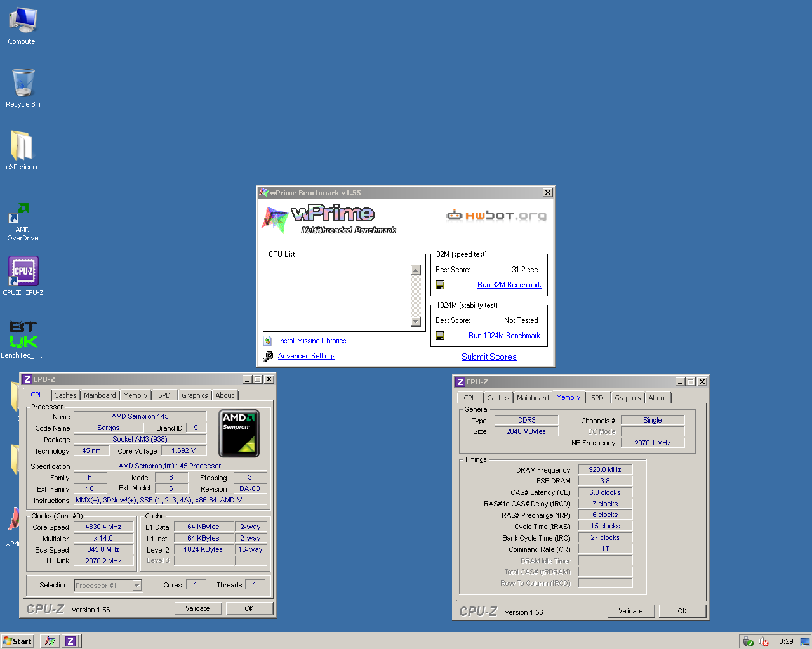Click the show desktop icon in the tray
The image size is (812, 649).
pos(805,641)
